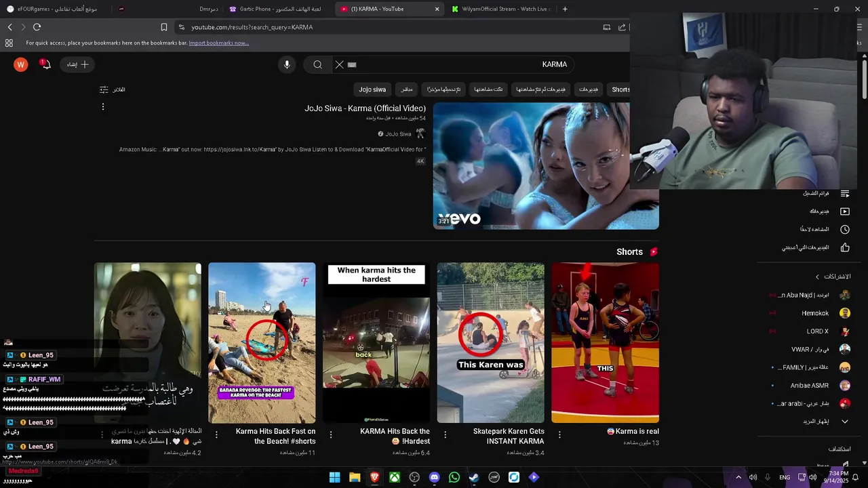Click 'Karma is real' short title

(633, 431)
